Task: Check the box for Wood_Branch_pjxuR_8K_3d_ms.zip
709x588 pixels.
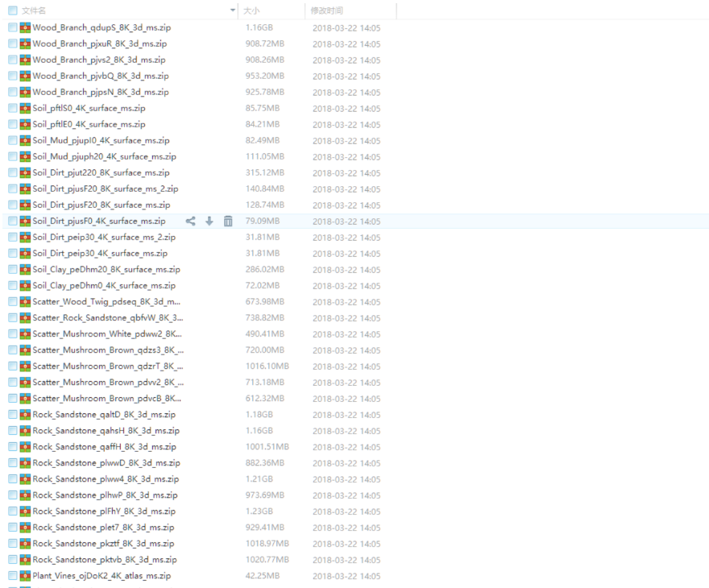Action: click(x=12, y=43)
